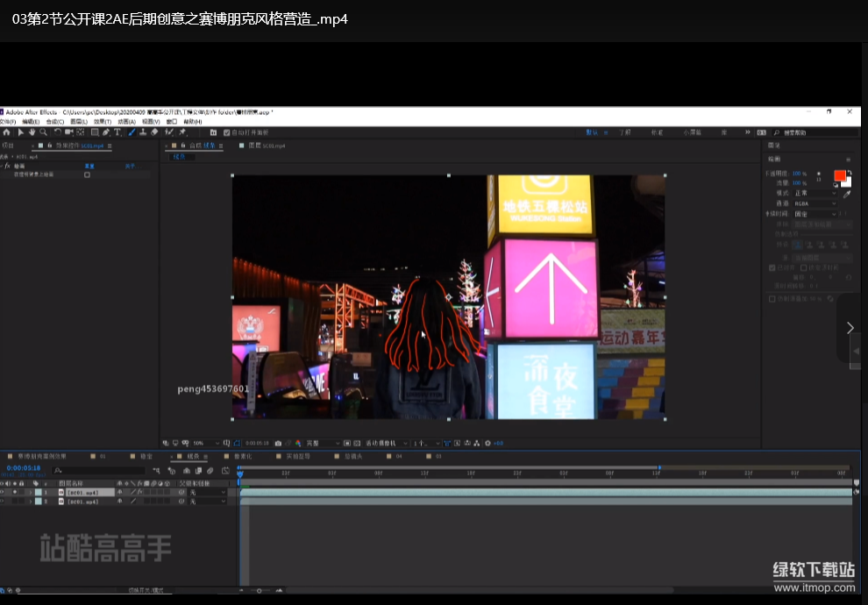This screenshot has height=605, width=868.
Task: Select the Rotation tool
Action: click(x=58, y=132)
